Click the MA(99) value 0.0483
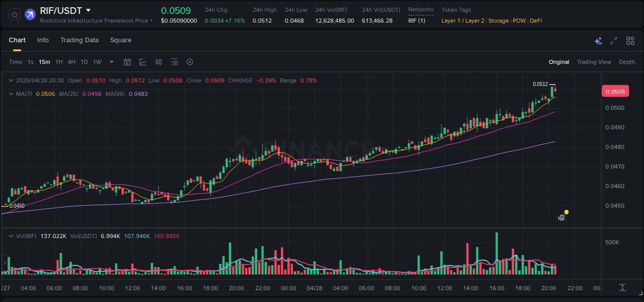The height and width of the screenshot is (302, 644). click(138, 94)
